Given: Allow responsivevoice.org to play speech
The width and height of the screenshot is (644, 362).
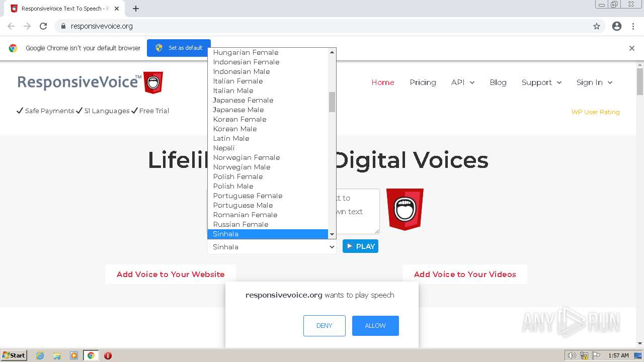Looking at the screenshot, I should 375,326.
